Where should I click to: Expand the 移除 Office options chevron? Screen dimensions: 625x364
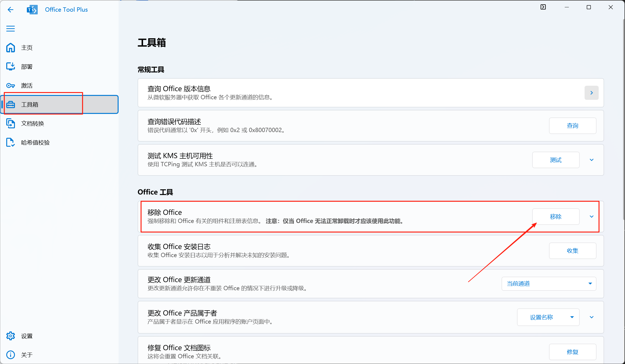point(592,216)
